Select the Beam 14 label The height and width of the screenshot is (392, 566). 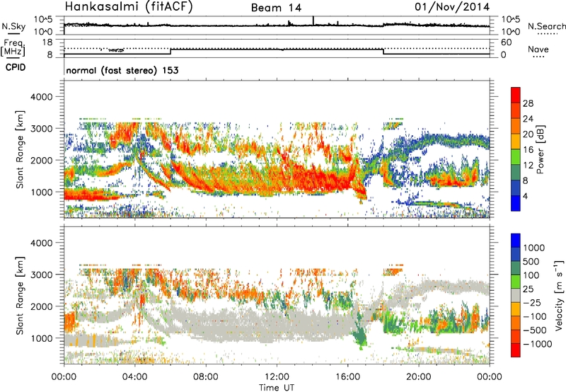(x=276, y=8)
